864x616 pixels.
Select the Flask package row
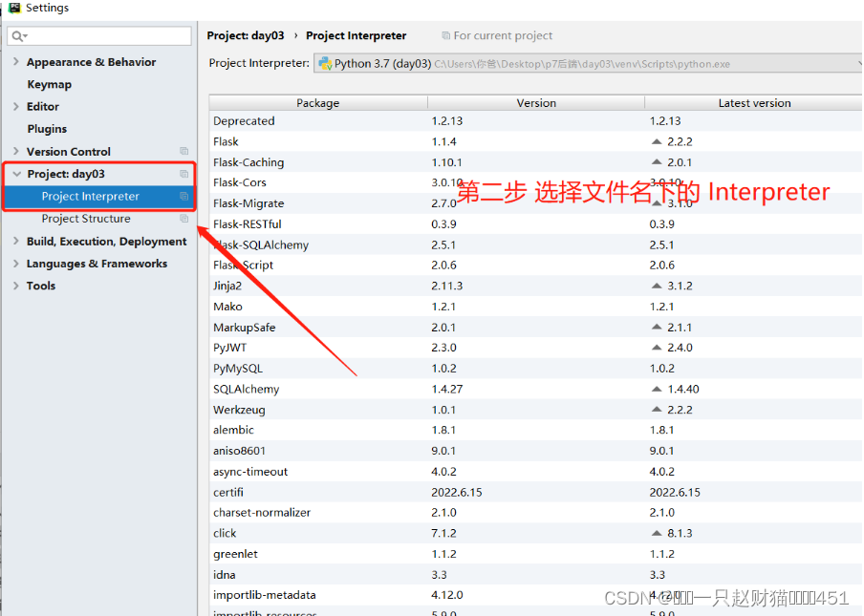(535, 141)
